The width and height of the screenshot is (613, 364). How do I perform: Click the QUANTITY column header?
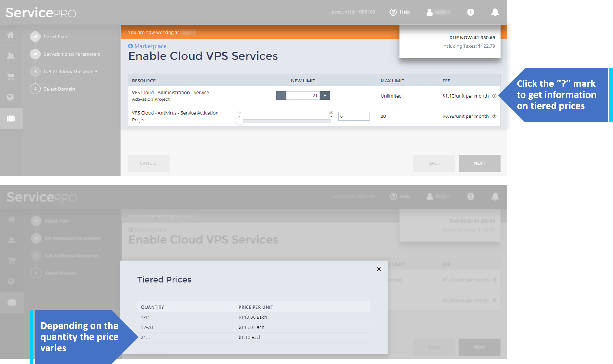tap(152, 307)
